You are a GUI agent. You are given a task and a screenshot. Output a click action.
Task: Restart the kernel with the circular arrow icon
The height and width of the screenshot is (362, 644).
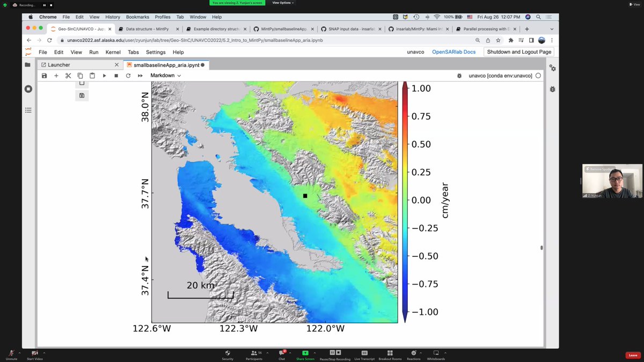click(128, 76)
